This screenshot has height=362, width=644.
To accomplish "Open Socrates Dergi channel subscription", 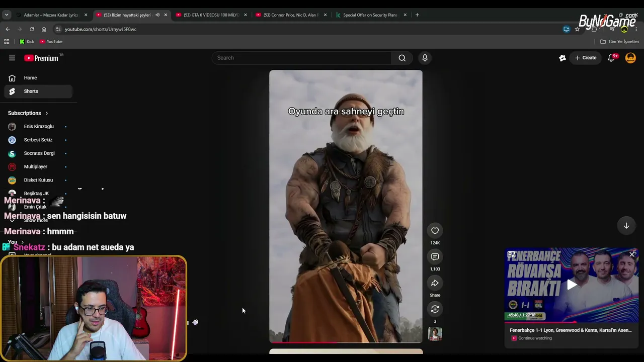I will [x=39, y=153].
